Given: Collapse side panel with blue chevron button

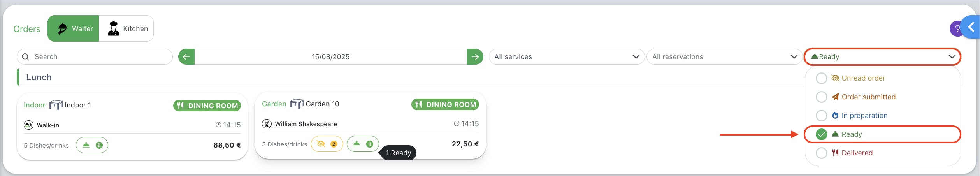Looking at the screenshot, I should 971,27.
